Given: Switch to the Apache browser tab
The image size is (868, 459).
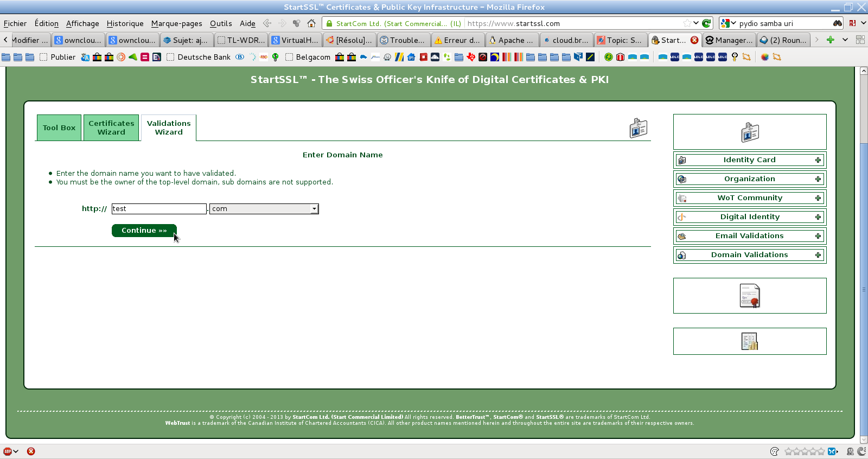Looking at the screenshot, I should coord(512,40).
